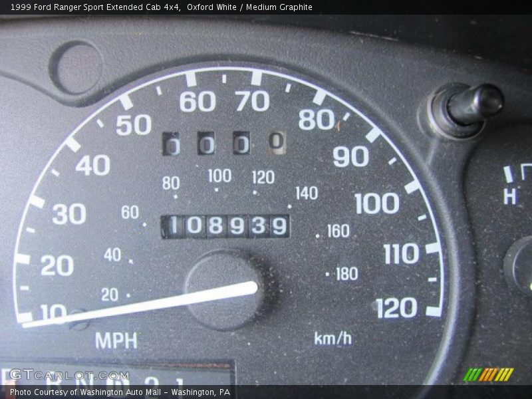The width and height of the screenshot is (532, 399).
Task: Click the trip odometer showing 0000
Action: [224, 143]
